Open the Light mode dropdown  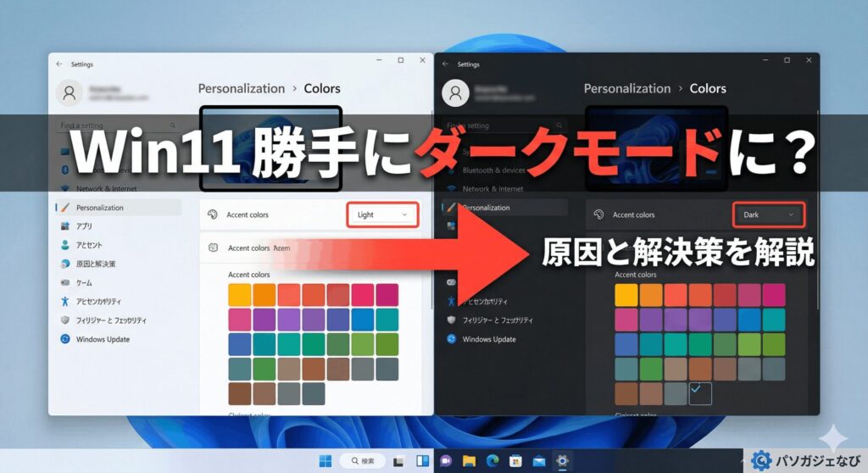point(383,215)
